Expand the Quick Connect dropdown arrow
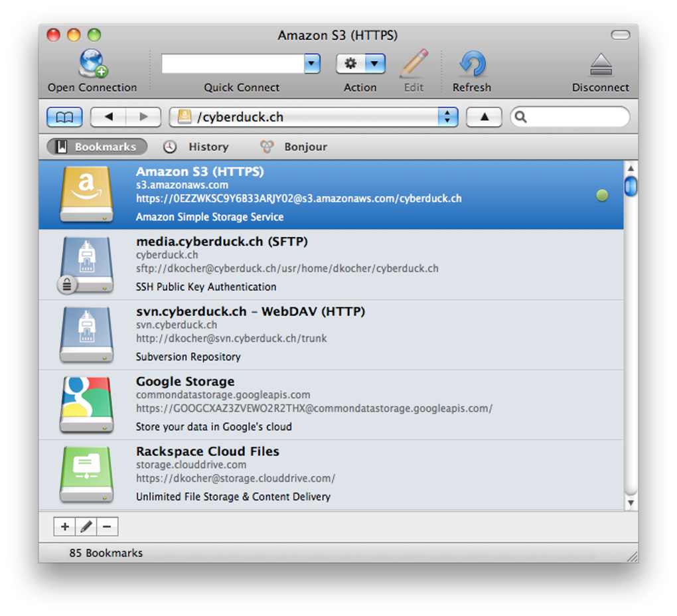677x616 pixels. (x=312, y=64)
